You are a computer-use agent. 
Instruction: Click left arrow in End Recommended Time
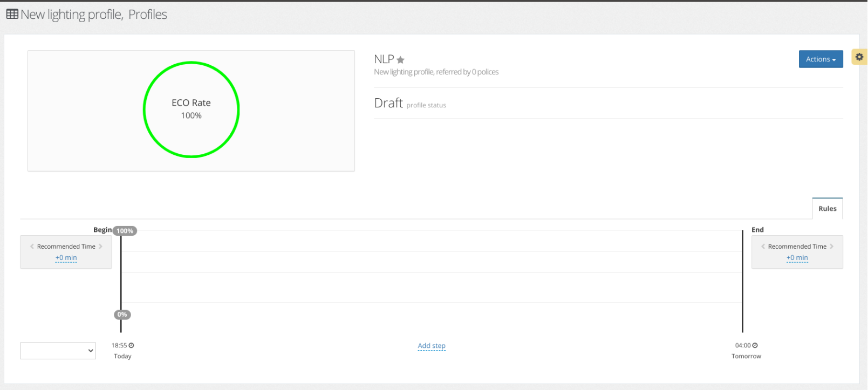coord(763,247)
